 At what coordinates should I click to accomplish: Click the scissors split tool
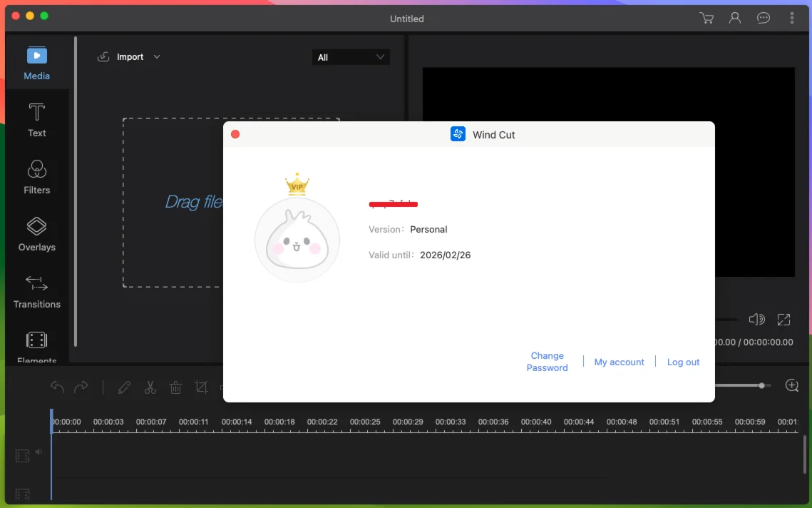pyautogui.click(x=150, y=387)
